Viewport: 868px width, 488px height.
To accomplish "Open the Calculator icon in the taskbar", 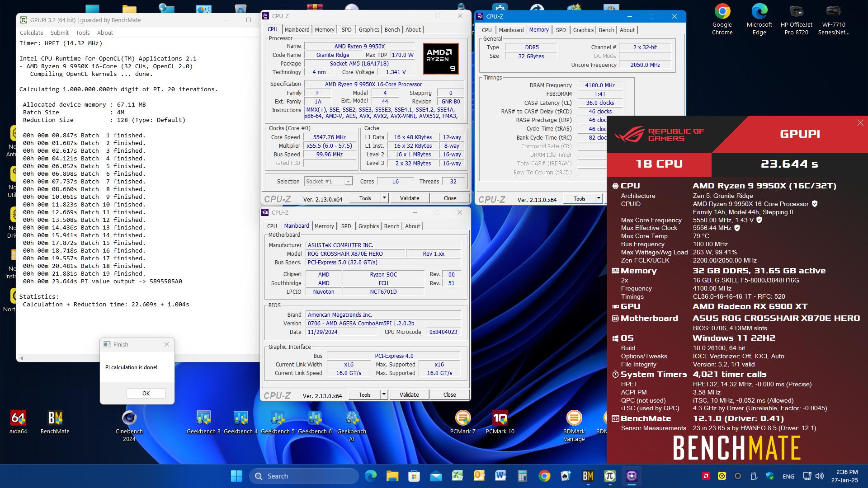I will (x=523, y=476).
